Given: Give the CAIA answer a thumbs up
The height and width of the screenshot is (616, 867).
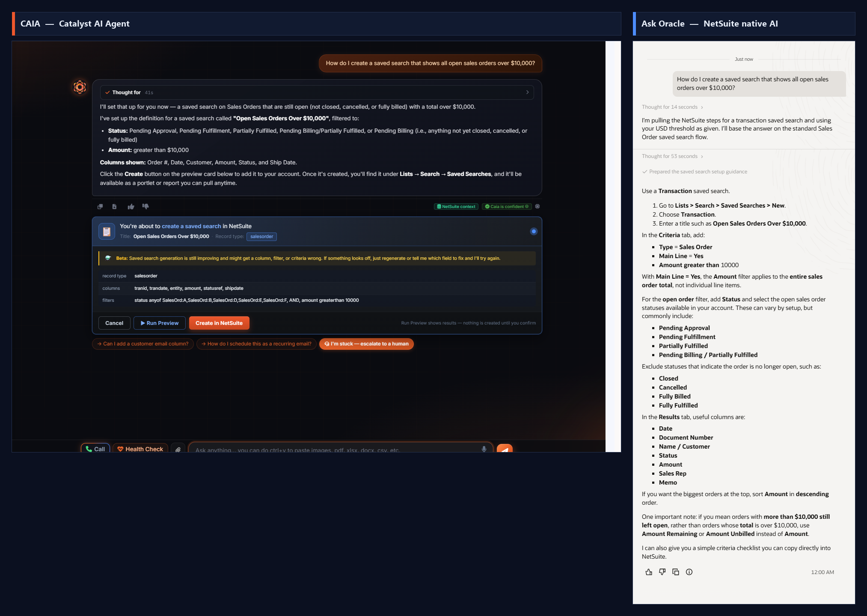Looking at the screenshot, I should pyautogui.click(x=131, y=206).
